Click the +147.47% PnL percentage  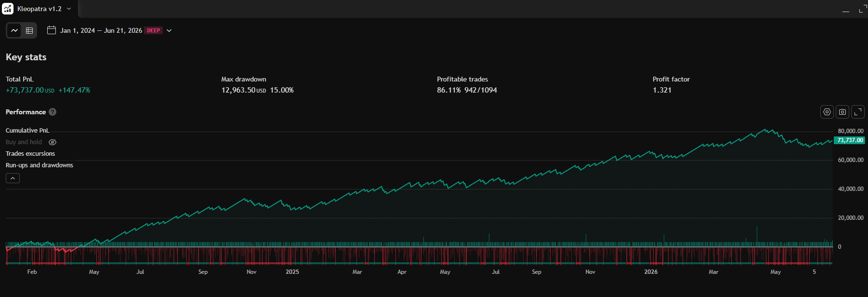click(x=74, y=90)
